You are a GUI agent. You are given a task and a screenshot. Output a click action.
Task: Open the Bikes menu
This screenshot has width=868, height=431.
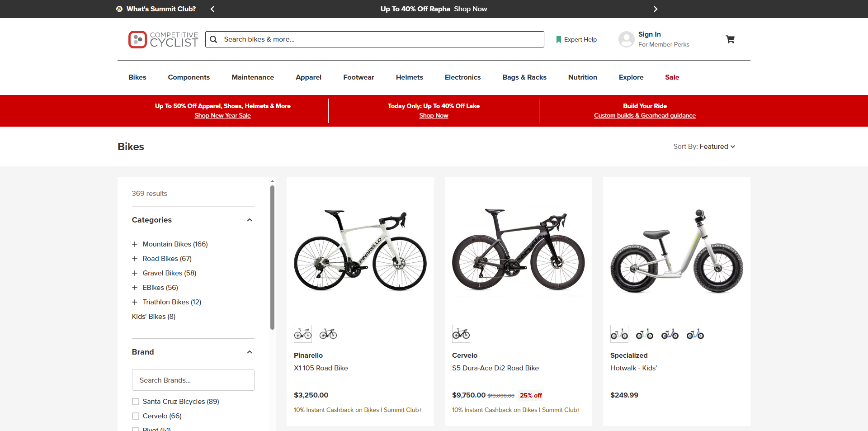pyautogui.click(x=137, y=77)
